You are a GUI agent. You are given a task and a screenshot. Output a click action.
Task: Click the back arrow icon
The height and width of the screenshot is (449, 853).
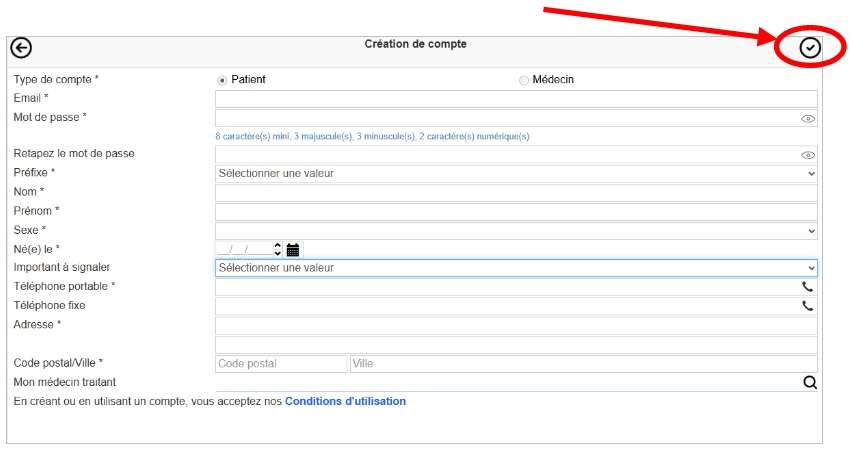coord(20,47)
